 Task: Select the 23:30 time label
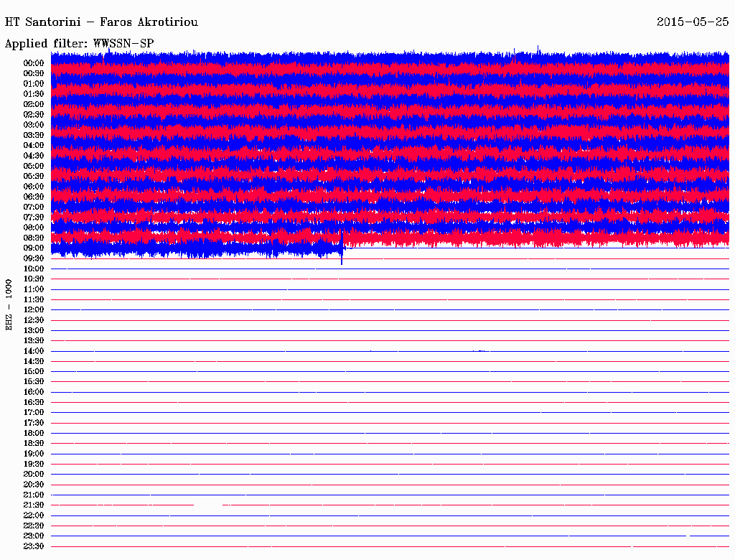click(34, 546)
